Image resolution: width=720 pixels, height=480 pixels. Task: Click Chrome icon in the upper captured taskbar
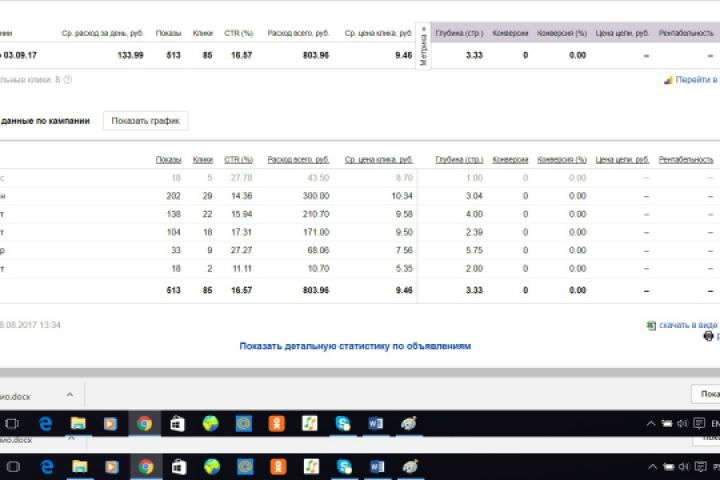tap(144, 424)
